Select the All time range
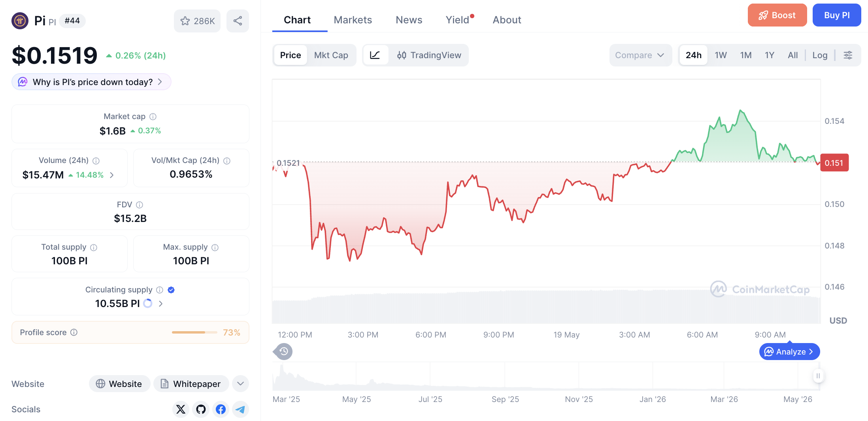 (x=793, y=55)
